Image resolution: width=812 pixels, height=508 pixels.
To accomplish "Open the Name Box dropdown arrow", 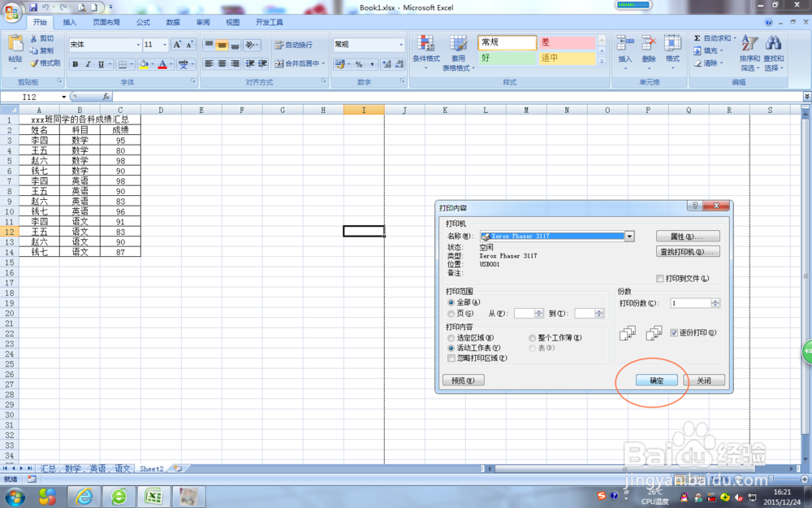I will (64, 97).
